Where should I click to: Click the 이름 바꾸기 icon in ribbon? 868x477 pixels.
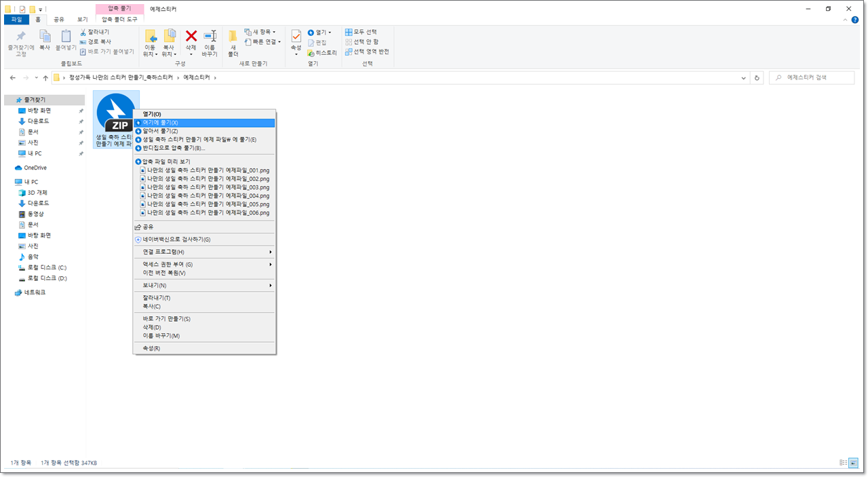210,36
